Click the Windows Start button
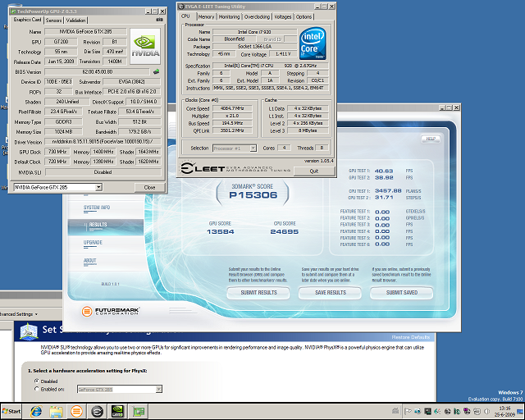The width and height of the screenshot is (525, 420). click(11, 411)
